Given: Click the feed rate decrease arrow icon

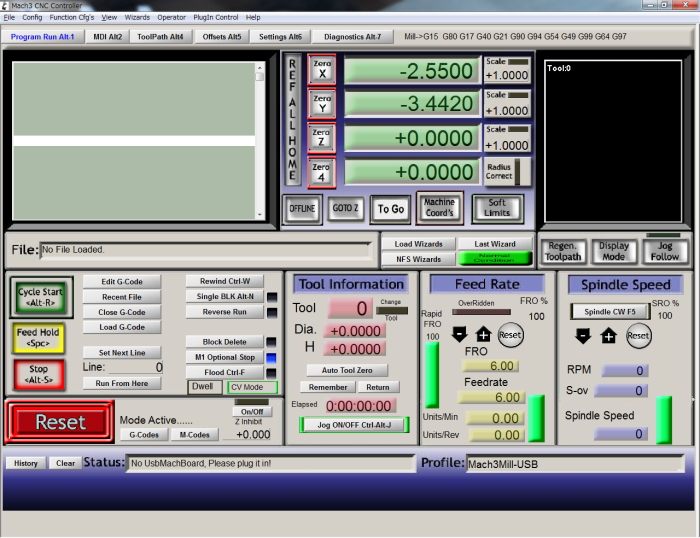Looking at the screenshot, I should tap(459, 334).
